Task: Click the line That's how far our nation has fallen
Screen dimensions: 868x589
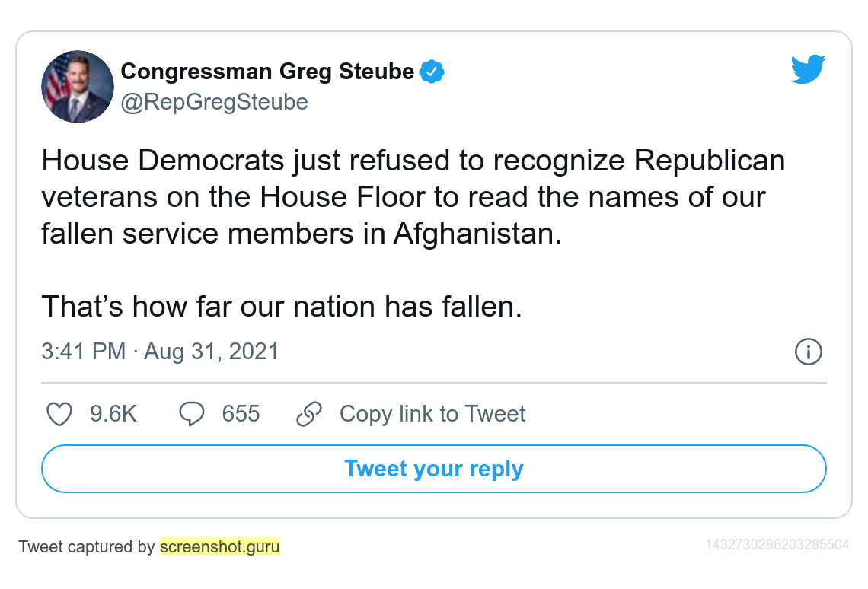Action: click(282, 307)
